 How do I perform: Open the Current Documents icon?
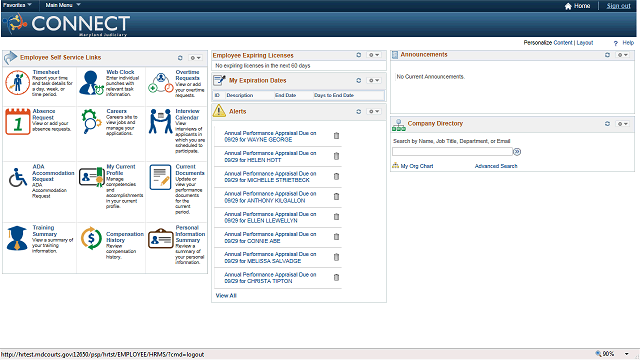160,177
